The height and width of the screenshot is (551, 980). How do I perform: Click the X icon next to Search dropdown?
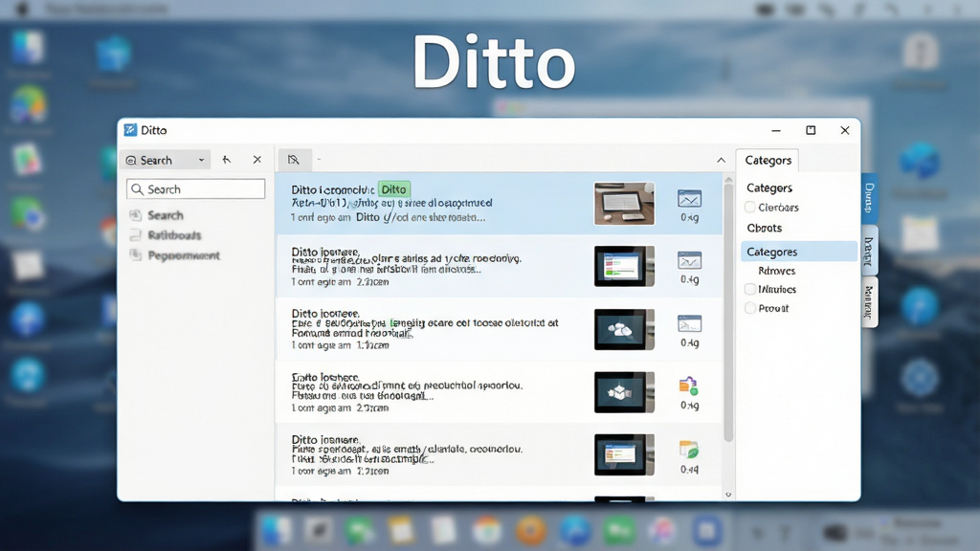tap(256, 160)
